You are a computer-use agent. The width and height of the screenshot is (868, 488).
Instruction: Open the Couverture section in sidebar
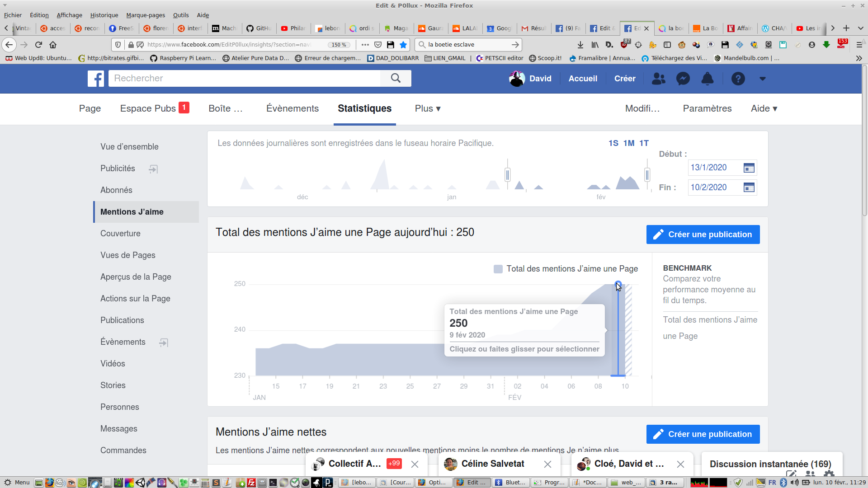[x=120, y=234]
